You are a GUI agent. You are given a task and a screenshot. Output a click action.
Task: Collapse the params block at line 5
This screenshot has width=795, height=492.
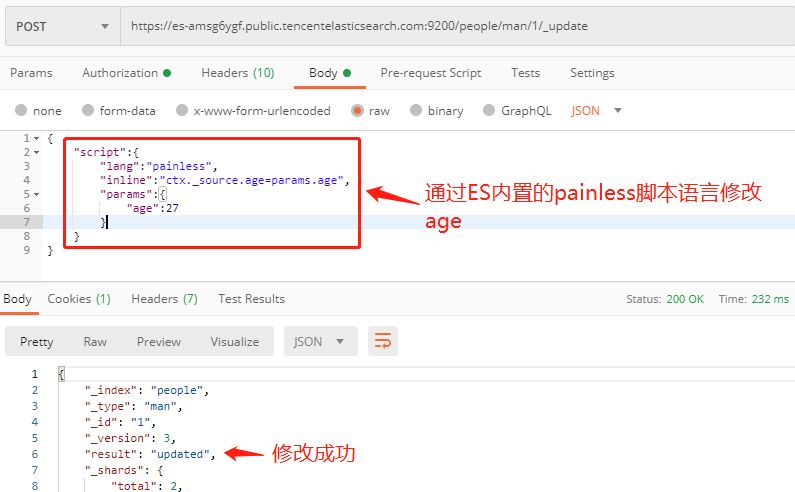pyautogui.click(x=37, y=194)
